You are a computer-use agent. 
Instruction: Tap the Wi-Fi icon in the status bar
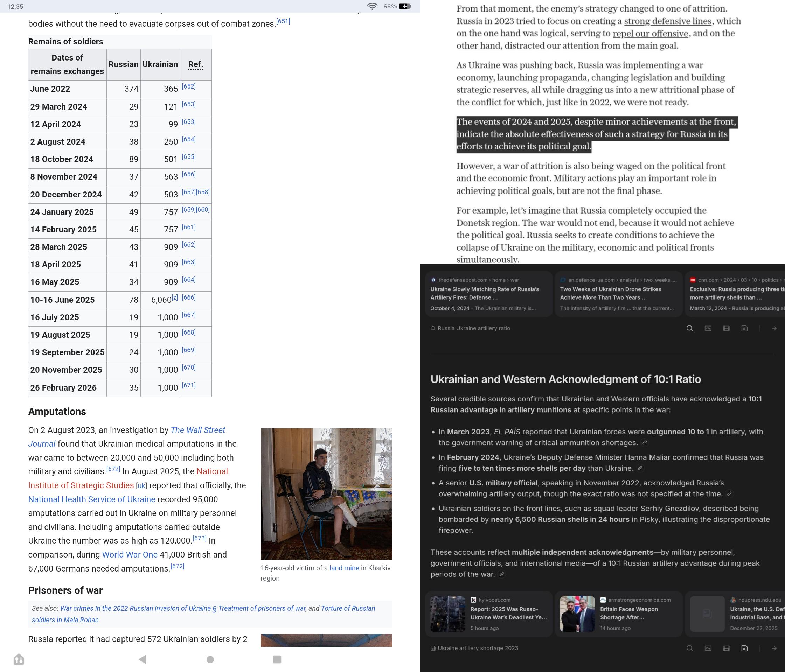tap(373, 6)
